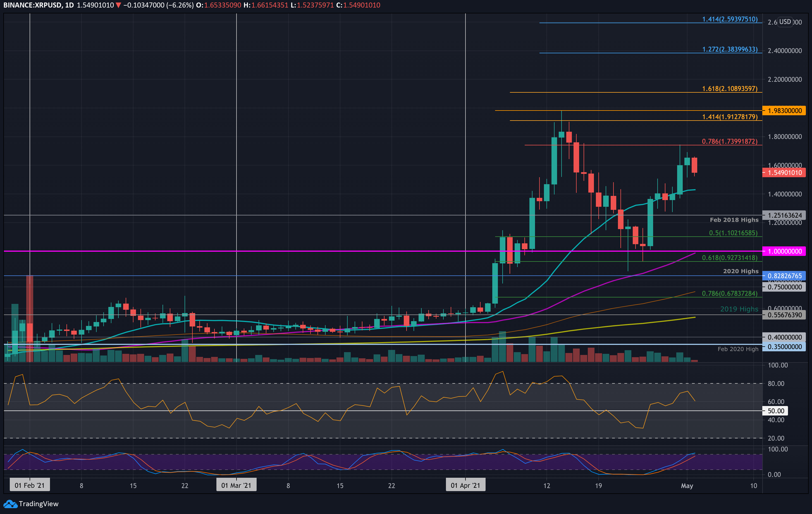Viewport: 812px width, 514px height.
Task: Select the high price value 1.66154351
Action: (270, 5)
